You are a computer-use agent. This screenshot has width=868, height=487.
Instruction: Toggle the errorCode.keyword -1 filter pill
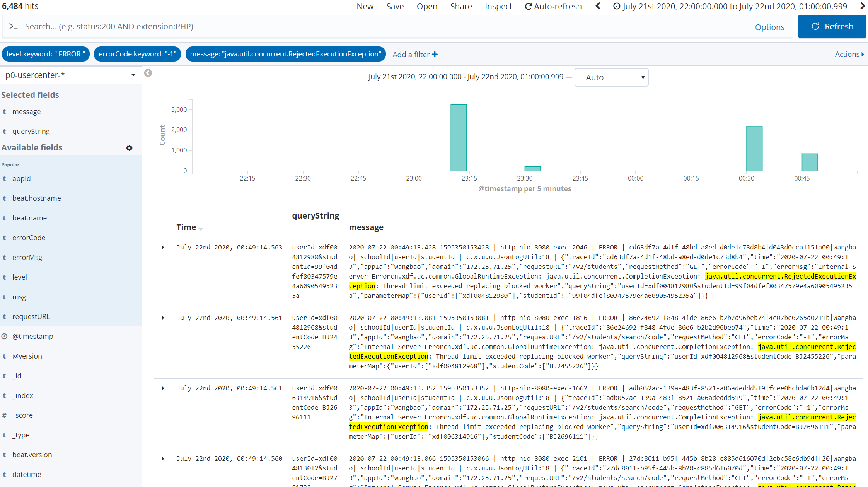(x=137, y=54)
